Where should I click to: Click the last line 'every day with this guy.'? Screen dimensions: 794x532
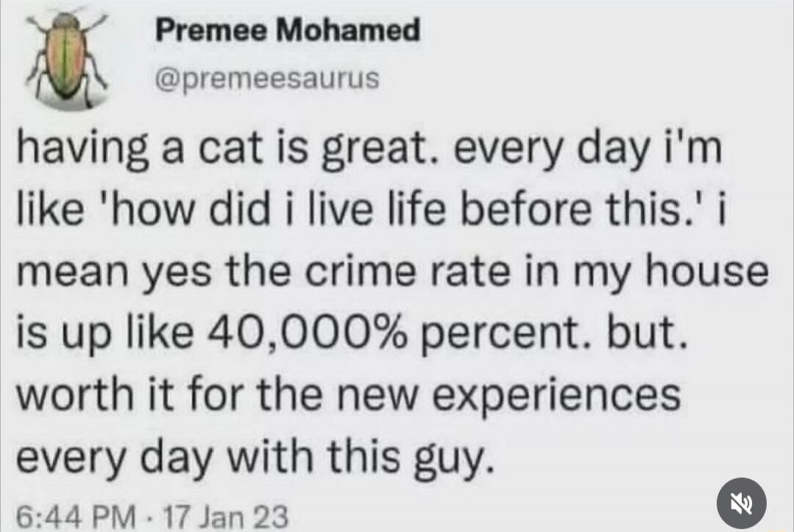[x=252, y=457]
